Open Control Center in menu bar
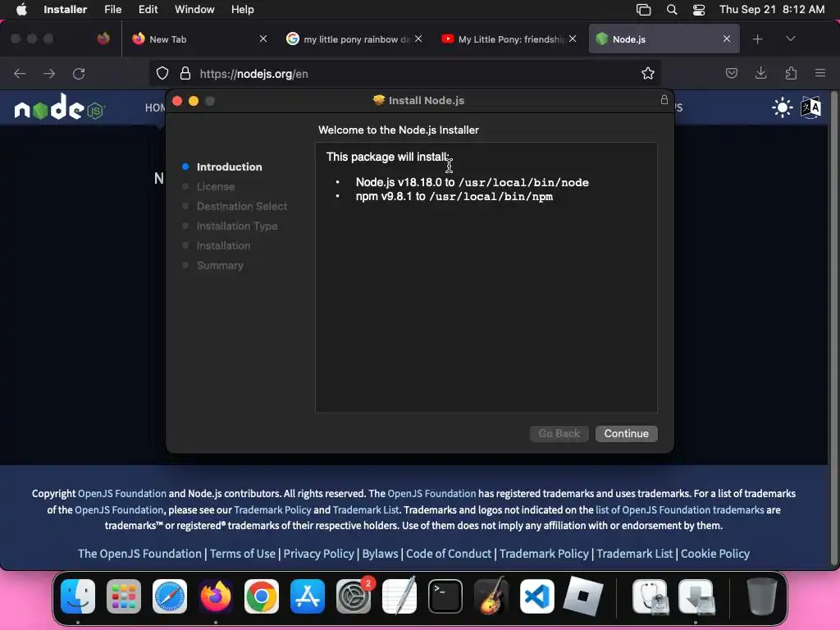Screen dimensions: 840x630 (699, 10)
